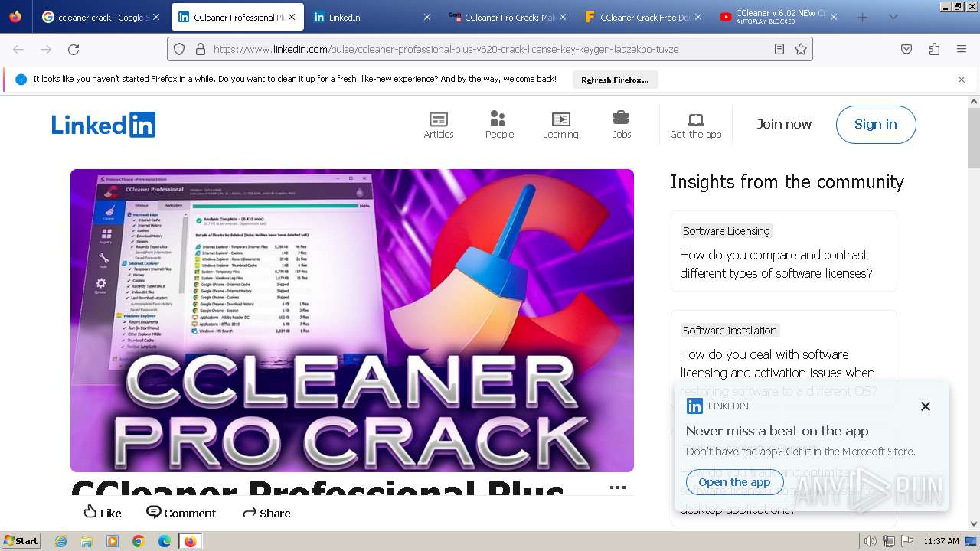The image size is (980, 551).
Task: Open File Explorer from taskbar
Action: [87, 541]
